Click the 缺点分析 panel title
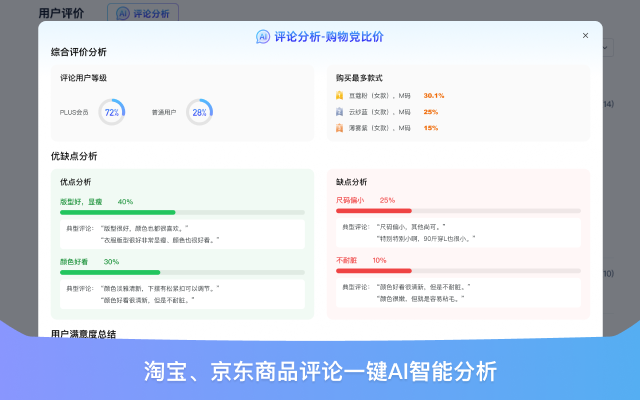 (x=351, y=182)
